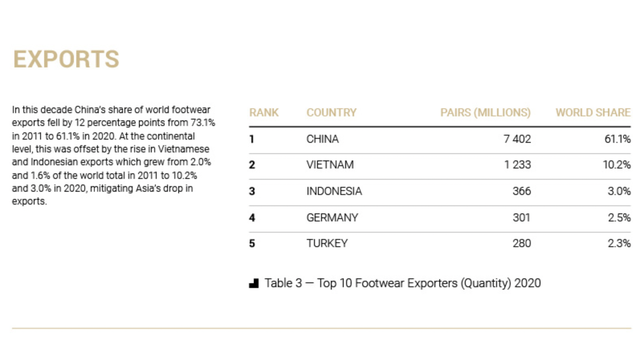The height and width of the screenshot is (361, 640).
Task: Click the value 301 for Germany
Action: [522, 217]
